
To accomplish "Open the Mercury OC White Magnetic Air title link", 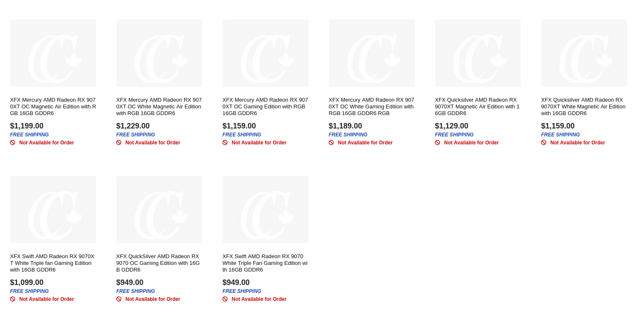I will point(159,107).
